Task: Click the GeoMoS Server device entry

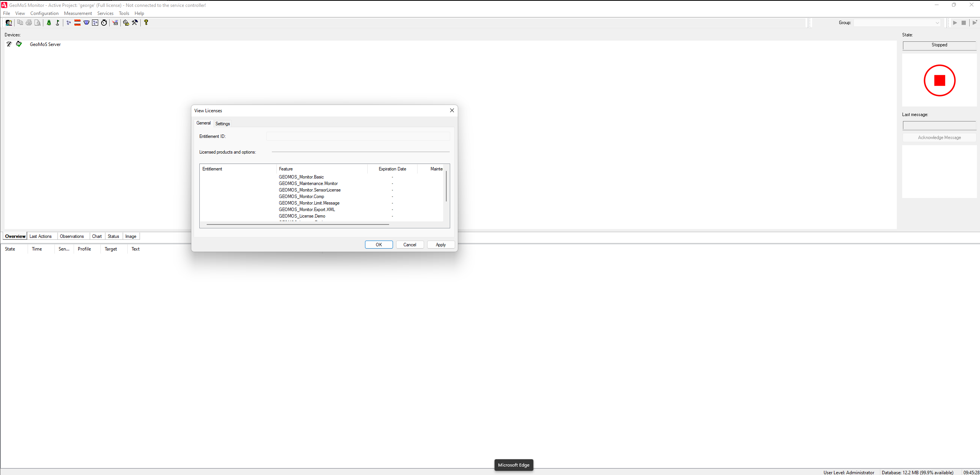Action: tap(45, 44)
